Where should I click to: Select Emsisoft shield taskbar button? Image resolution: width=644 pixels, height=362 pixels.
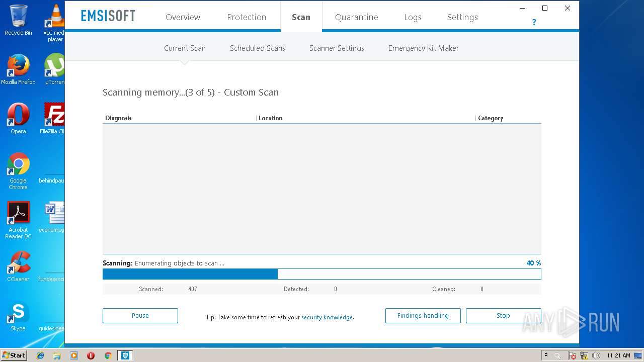[125, 355]
